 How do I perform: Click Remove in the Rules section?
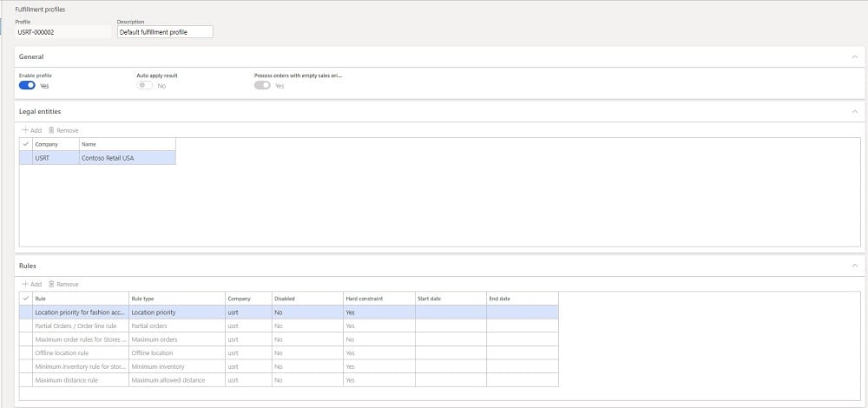(x=62, y=284)
